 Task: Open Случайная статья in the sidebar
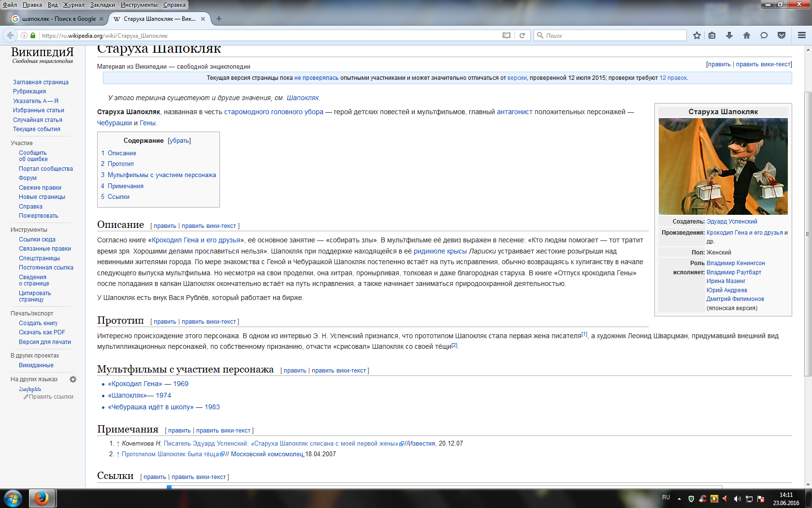click(x=38, y=120)
